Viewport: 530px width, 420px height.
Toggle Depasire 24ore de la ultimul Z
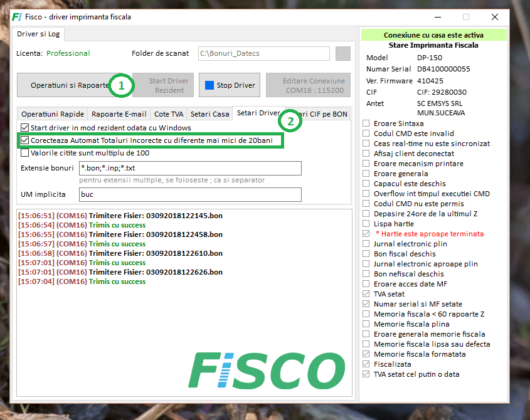tap(366, 214)
